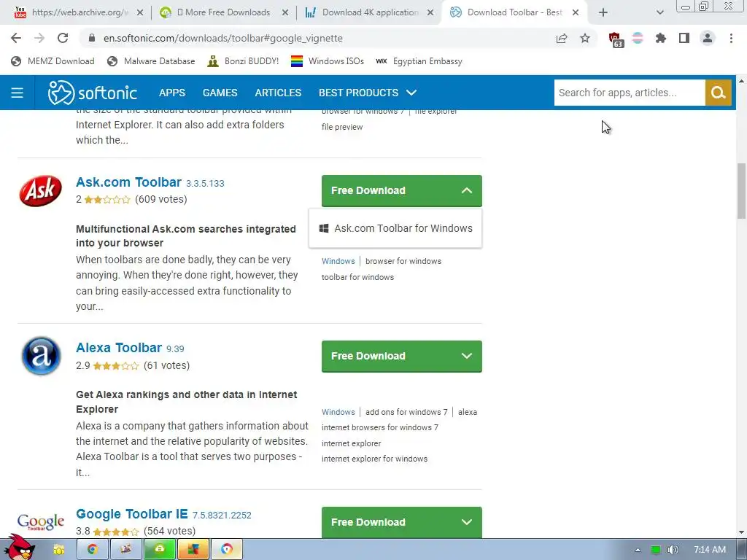Open the Bonzi BUDDY! bookmark
This screenshot has height=560, width=747.
(x=243, y=61)
